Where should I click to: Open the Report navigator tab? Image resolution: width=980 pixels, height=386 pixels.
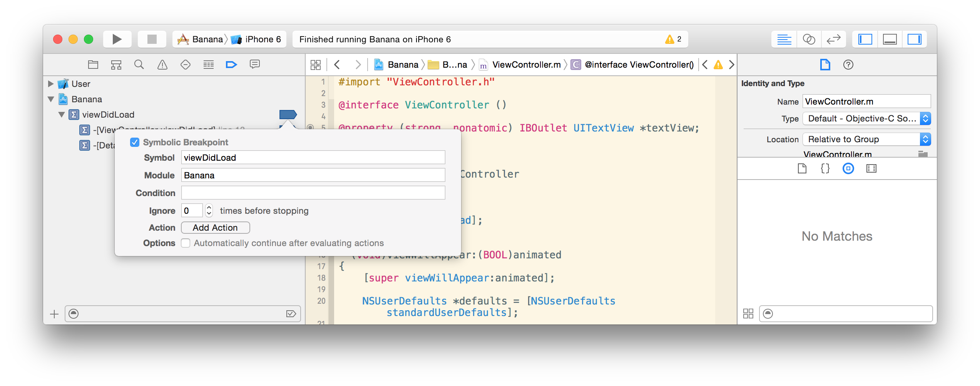[255, 65]
